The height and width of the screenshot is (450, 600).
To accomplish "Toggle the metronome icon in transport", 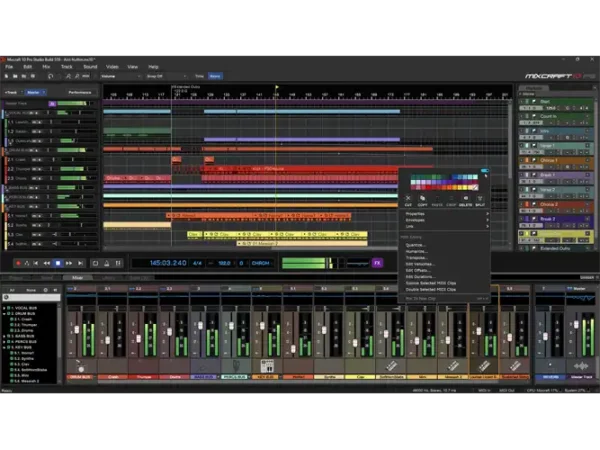I will 107,263.
